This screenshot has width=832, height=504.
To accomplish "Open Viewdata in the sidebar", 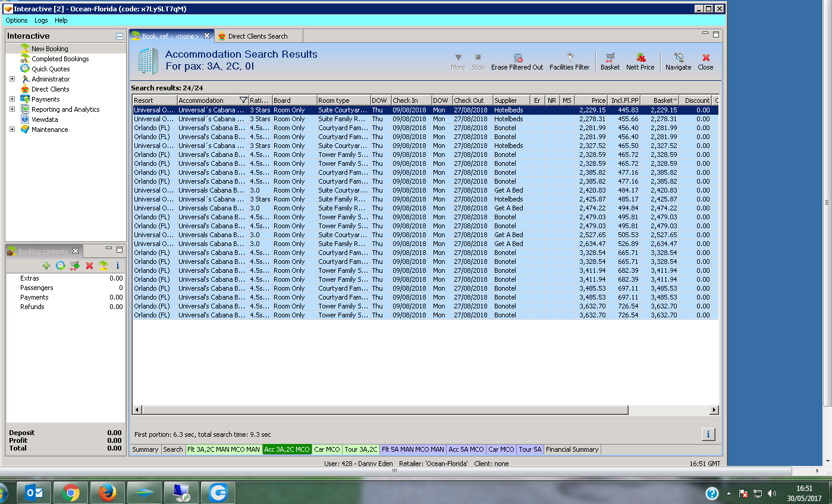I will pos(45,119).
